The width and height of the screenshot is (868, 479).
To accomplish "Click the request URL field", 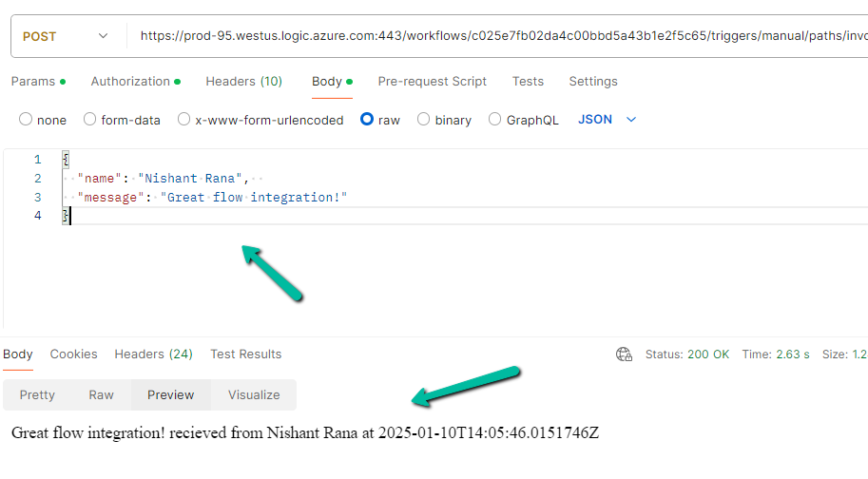I will coord(503,36).
